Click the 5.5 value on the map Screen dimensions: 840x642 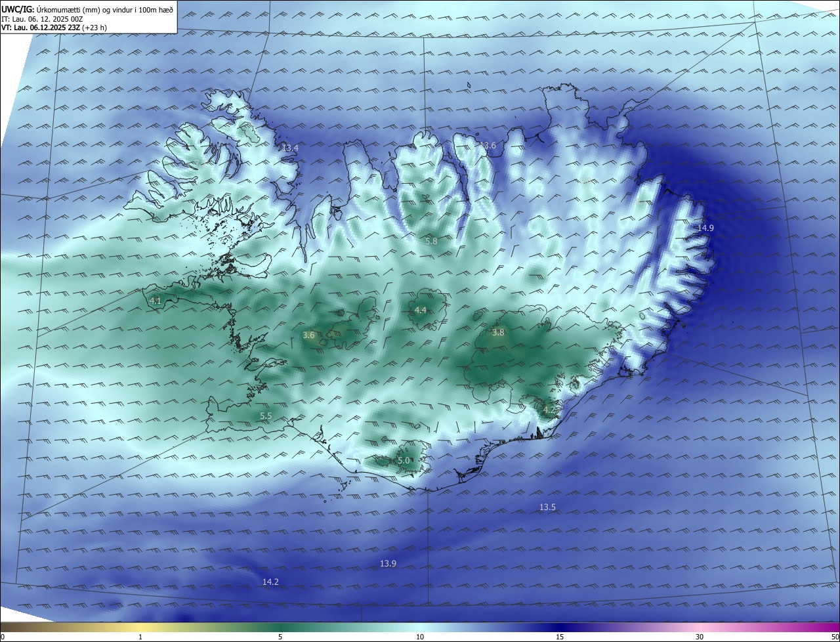click(x=266, y=416)
